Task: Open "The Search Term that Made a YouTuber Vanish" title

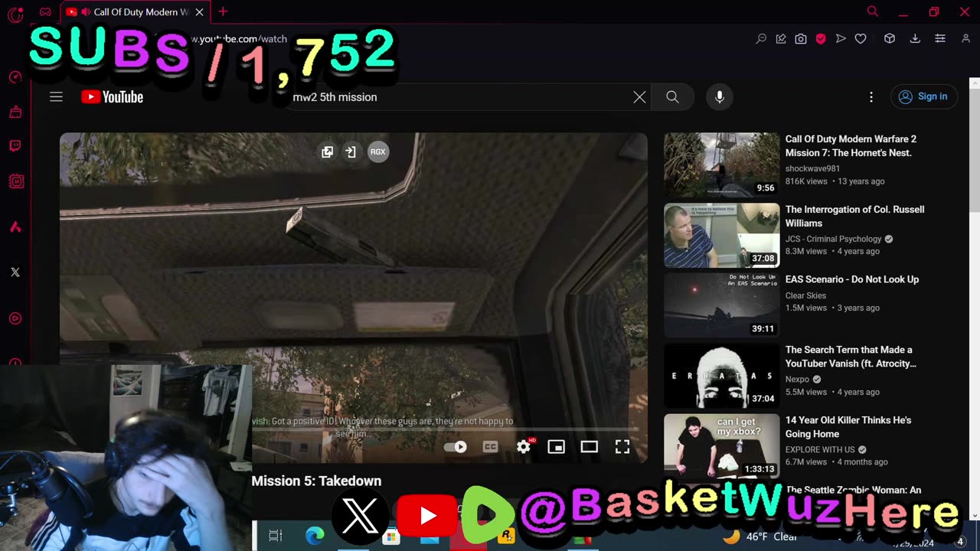Action: pos(851,357)
